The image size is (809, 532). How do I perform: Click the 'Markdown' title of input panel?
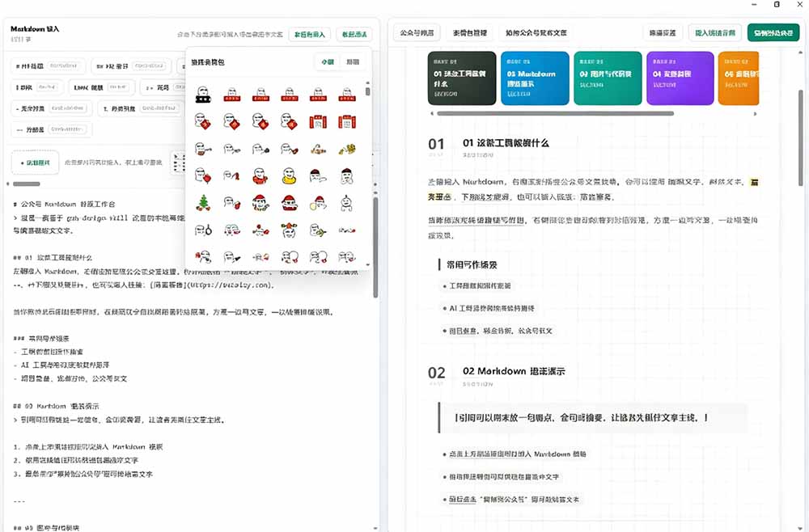coord(35,29)
